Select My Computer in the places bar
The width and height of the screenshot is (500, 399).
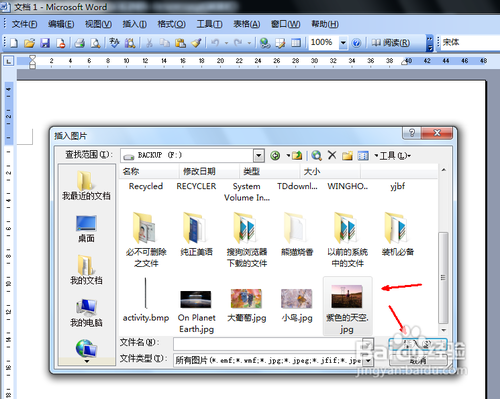pyautogui.click(x=86, y=313)
